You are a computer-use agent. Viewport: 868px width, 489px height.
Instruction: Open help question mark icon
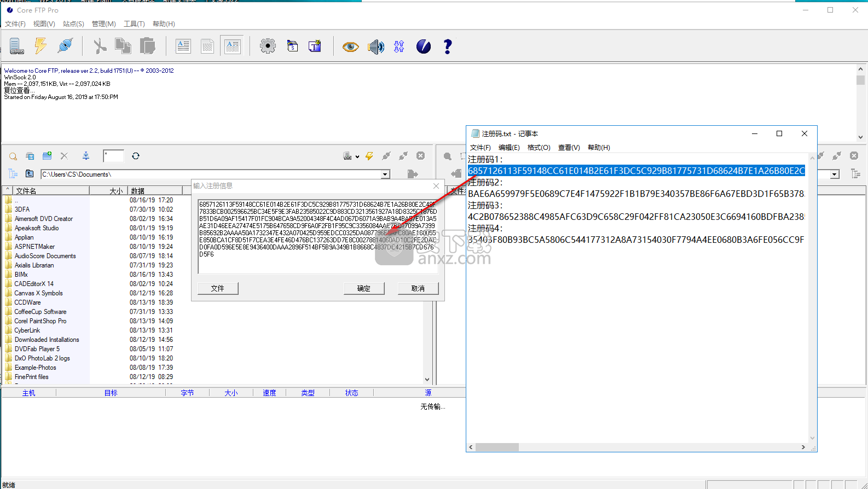(x=448, y=46)
